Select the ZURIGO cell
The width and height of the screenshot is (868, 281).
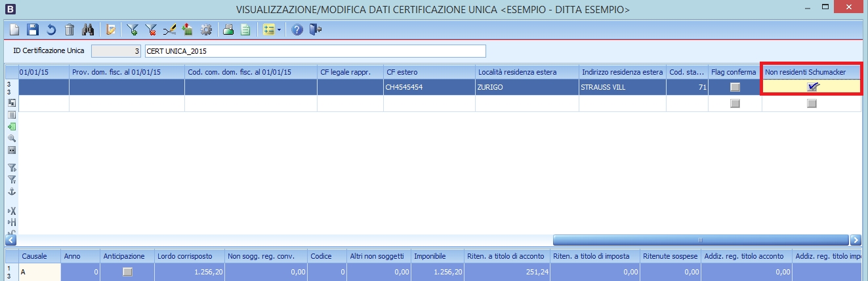coord(527,87)
